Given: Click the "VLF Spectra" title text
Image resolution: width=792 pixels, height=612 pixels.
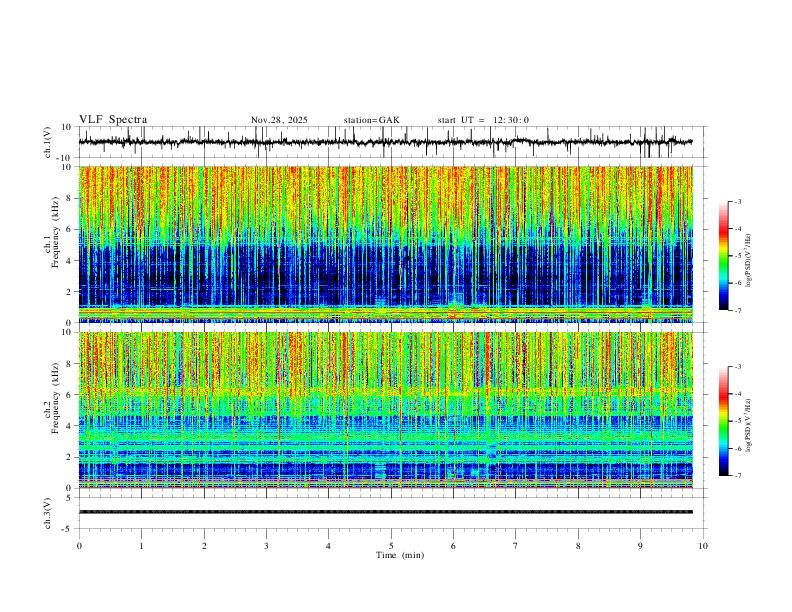Looking at the screenshot, I should click(x=113, y=120).
